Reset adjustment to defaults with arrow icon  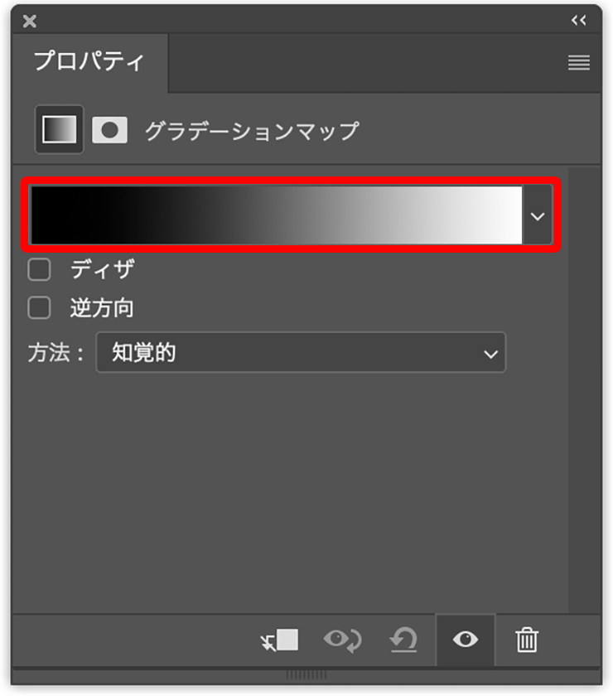(403, 640)
